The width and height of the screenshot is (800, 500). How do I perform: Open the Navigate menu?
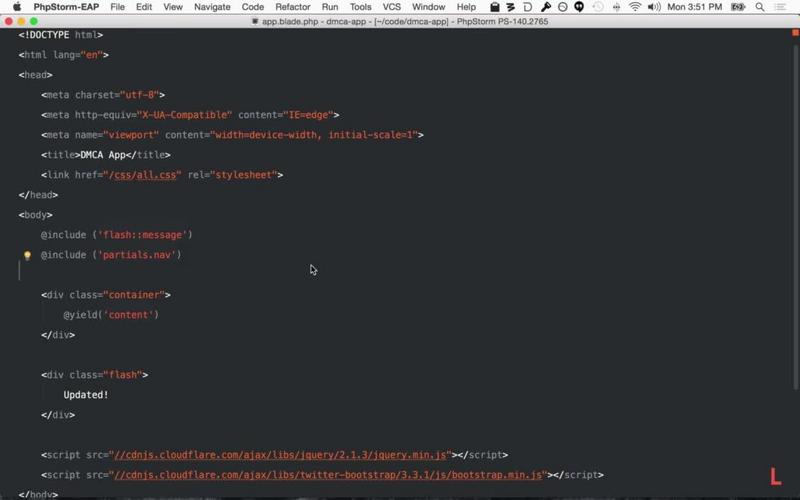[212, 7]
